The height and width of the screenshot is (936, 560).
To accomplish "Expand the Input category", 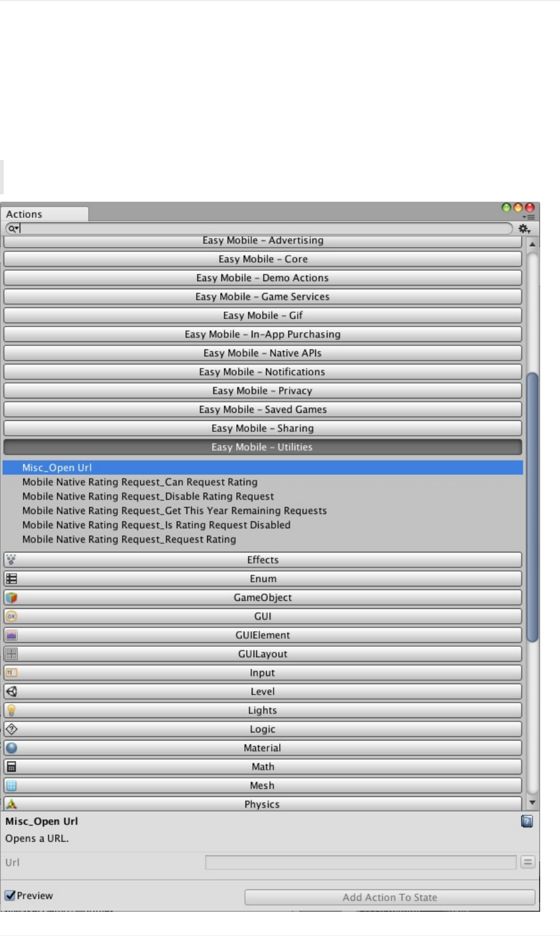I will 263,673.
